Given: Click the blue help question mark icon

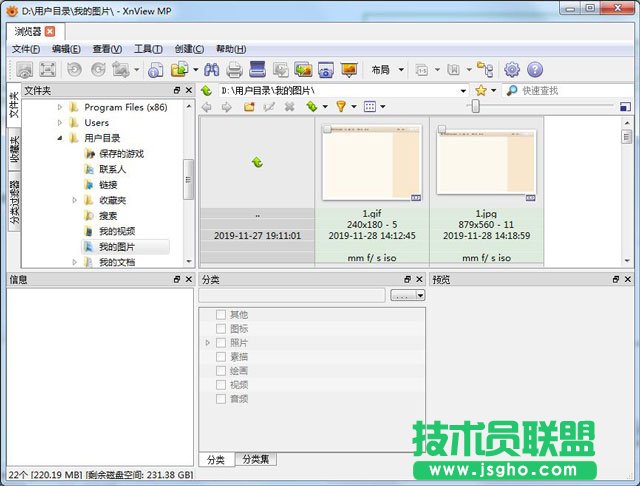Looking at the screenshot, I should pos(535,70).
